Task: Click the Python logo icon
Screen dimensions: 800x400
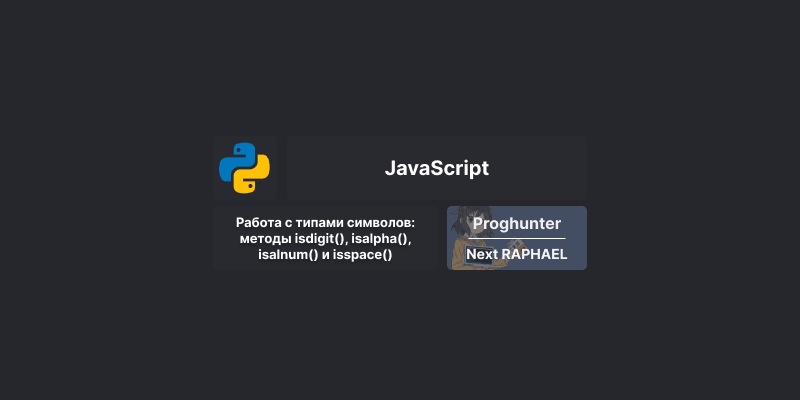Action: point(244,168)
